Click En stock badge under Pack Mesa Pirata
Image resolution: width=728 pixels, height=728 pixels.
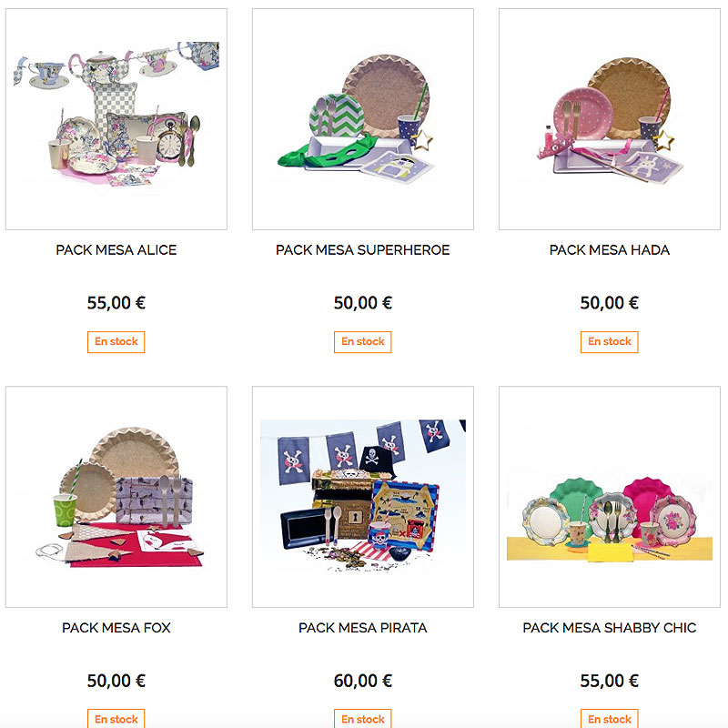pos(362,719)
